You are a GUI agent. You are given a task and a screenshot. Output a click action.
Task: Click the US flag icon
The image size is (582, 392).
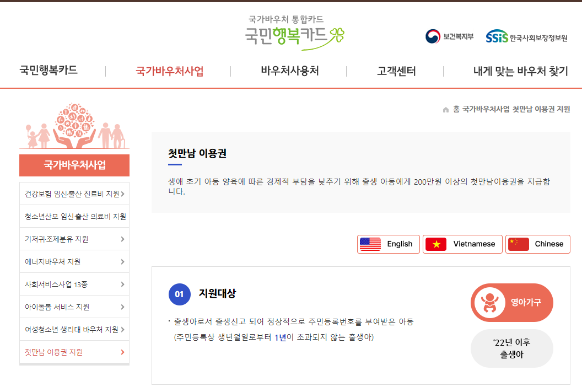[370, 244]
